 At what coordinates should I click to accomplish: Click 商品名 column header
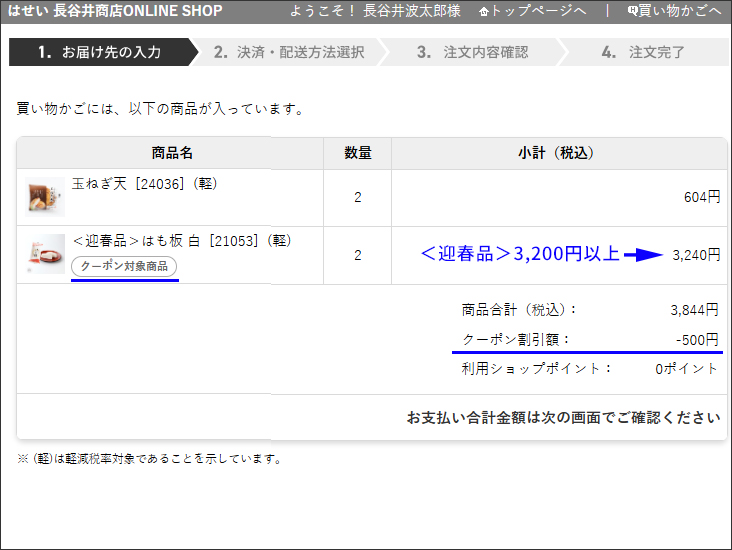(x=172, y=153)
